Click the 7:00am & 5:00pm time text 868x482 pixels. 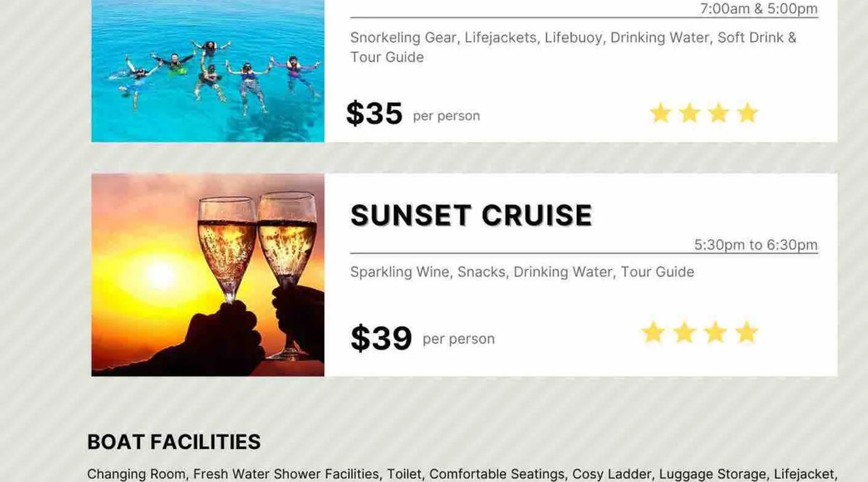(759, 9)
